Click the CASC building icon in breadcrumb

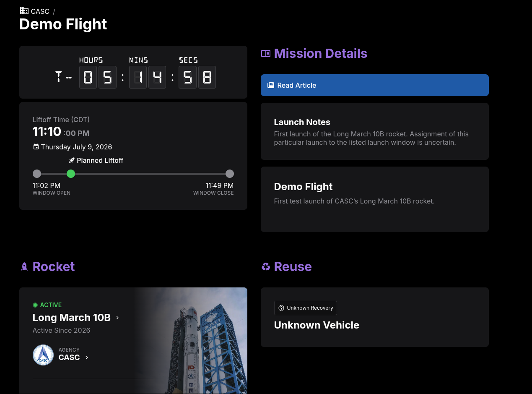coord(24,11)
